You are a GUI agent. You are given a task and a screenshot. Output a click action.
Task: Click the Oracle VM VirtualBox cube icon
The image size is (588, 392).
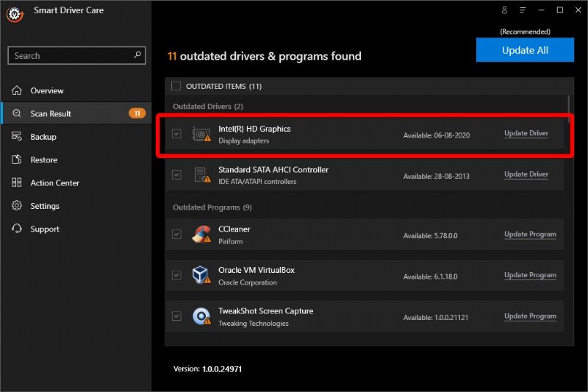click(x=201, y=275)
